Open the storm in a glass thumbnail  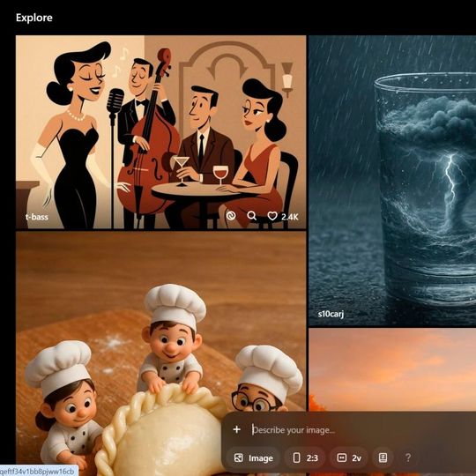click(x=392, y=181)
